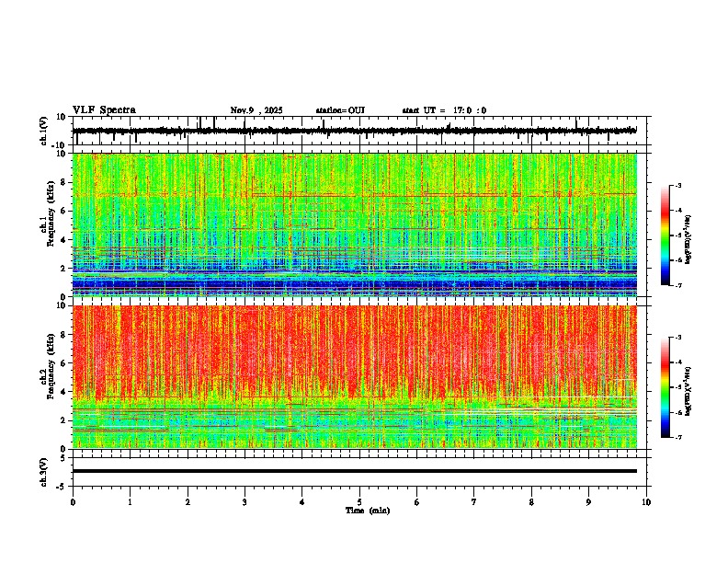Image resolution: width=728 pixels, height=563 pixels.
Task: Click the ch.2 color bar log(PSD) unit label
Action: click(x=688, y=391)
